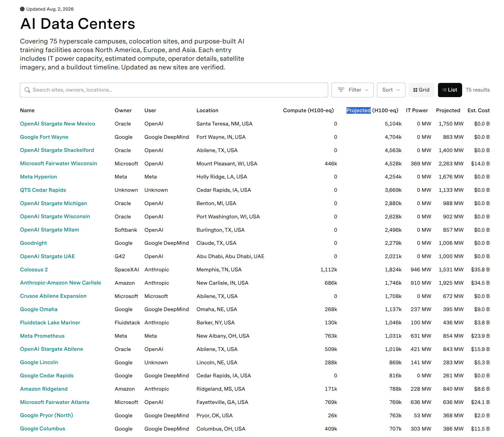Image resolution: width=504 pixels, height=437 pixels.
Task: Click the Est. Cost column header
Action: point(478,110)
